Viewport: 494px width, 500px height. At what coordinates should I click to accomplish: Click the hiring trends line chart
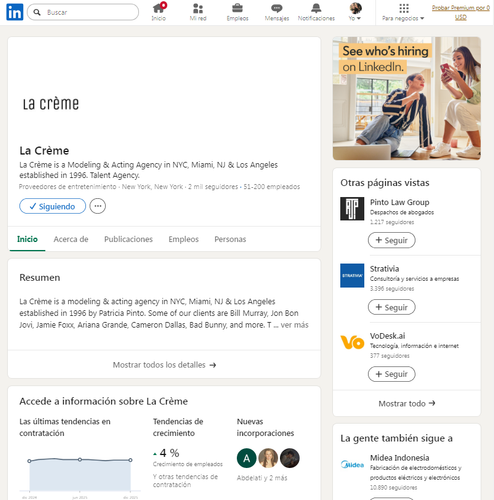coord(80,474)
